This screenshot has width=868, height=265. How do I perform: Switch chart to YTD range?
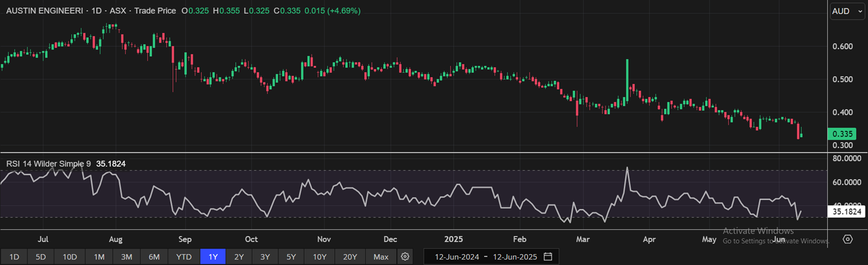point(184,257)
